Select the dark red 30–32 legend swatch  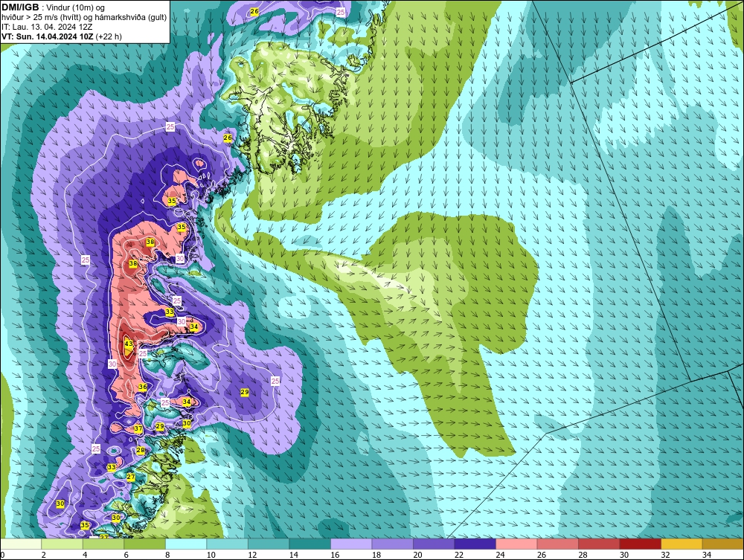coord(640,544)
